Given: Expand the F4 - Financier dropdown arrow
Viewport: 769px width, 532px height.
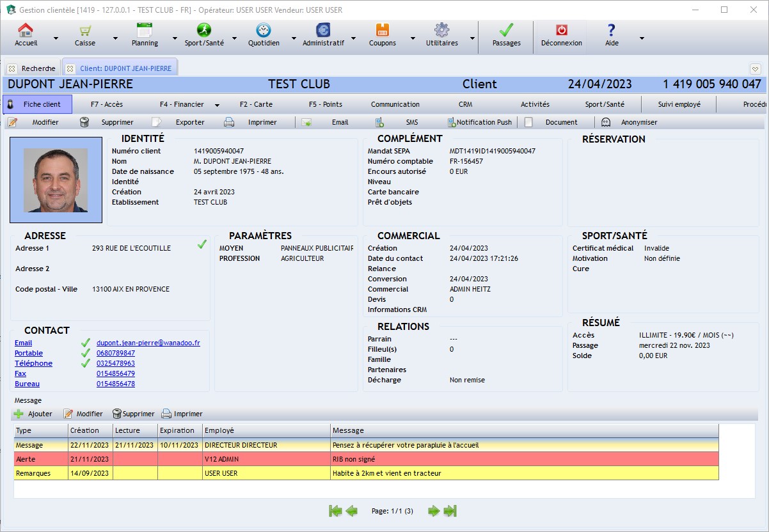Looking at the screenshot, I should [x=216, y=104].
